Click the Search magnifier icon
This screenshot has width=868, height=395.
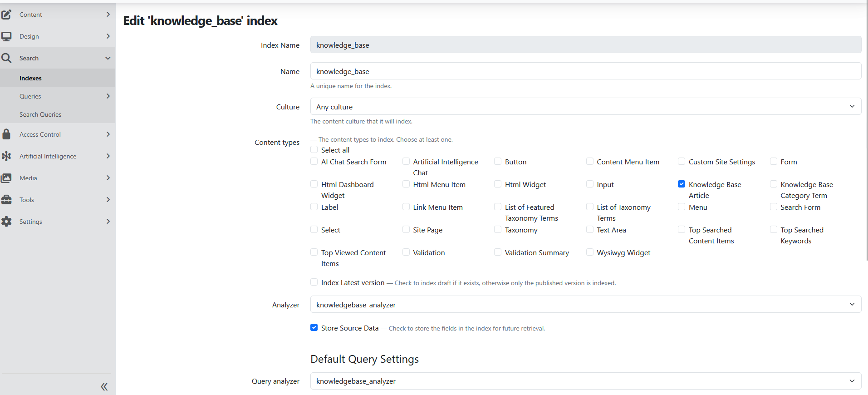(x=6, y=58)
